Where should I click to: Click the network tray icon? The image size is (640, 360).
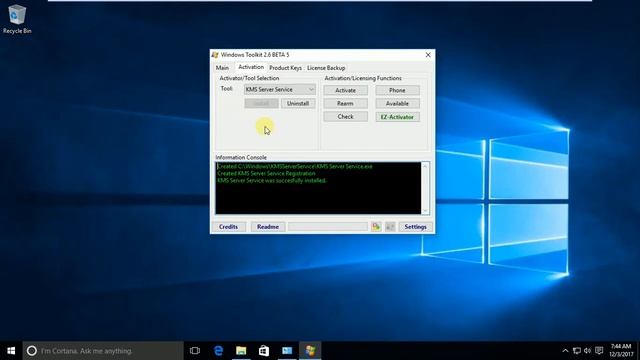click(577, 351)
